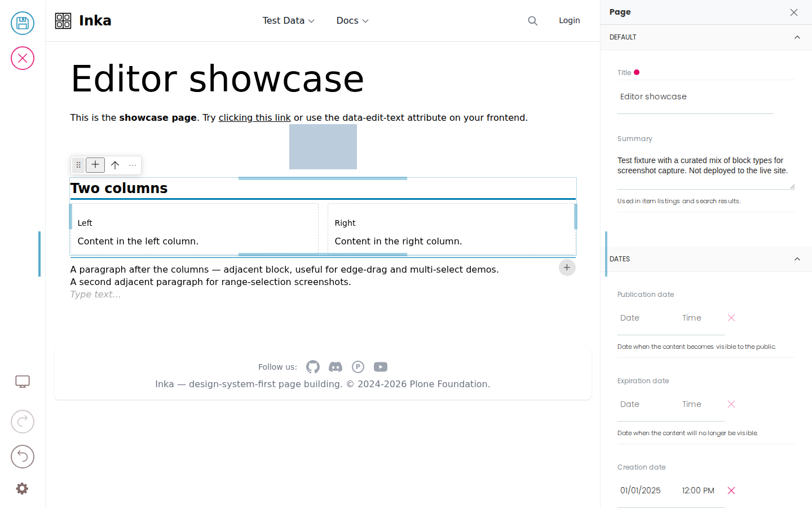Screen dimensions: 812x508
Task: Open the viewport monitor preview icon
Action: tap(23, 382)
